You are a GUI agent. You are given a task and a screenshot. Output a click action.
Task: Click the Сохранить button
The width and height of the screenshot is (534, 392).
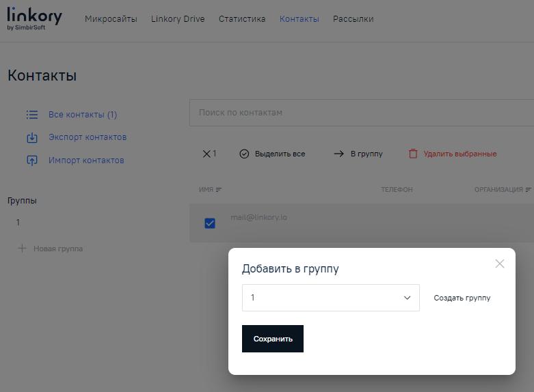(x=273, y=339)
